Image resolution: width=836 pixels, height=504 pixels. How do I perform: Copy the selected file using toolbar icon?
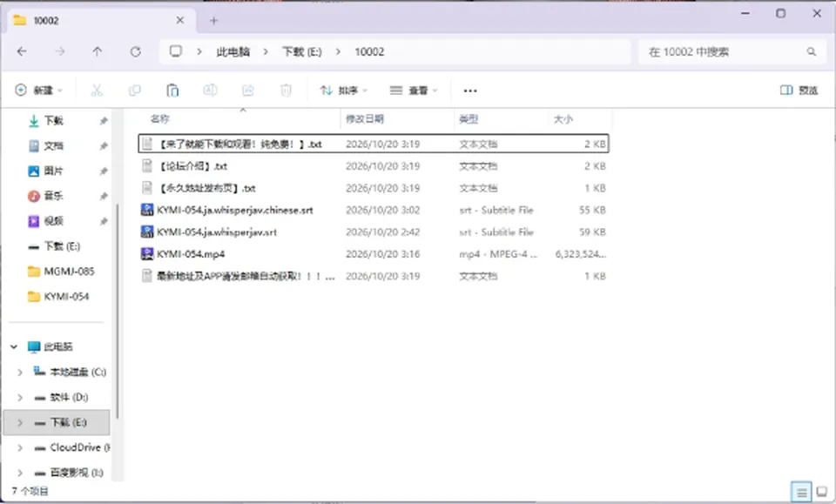pyautogui.click(x=134, y=91)
